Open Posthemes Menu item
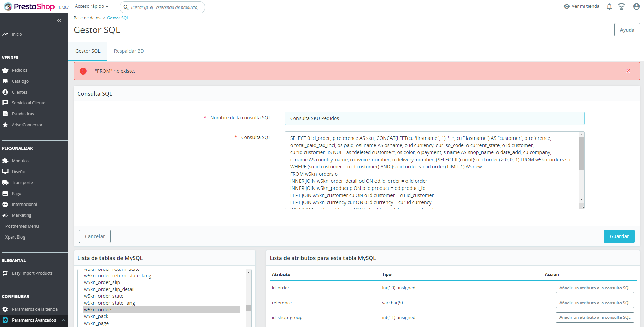Viewport: 644px width, 327px height. (22, 226)
